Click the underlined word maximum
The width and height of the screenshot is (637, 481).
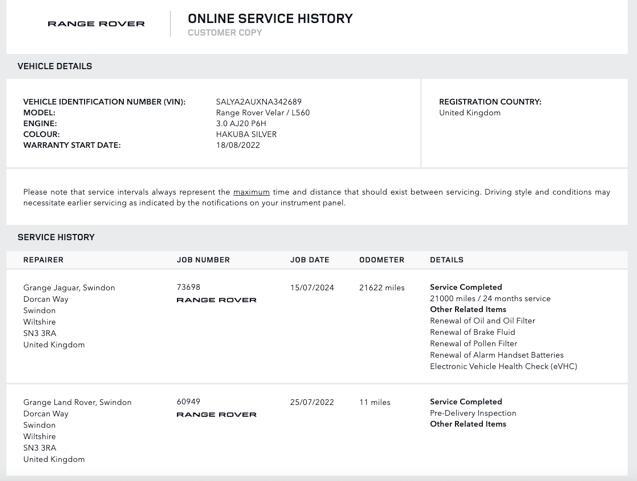pyautogui.click(x=251, y=192)
